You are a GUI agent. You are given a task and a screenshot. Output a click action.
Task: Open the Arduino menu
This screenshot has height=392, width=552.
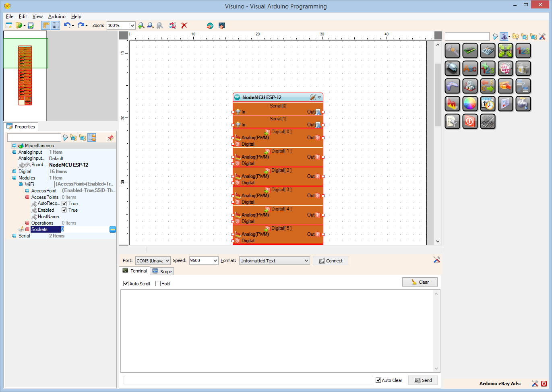tap(57, 17)
